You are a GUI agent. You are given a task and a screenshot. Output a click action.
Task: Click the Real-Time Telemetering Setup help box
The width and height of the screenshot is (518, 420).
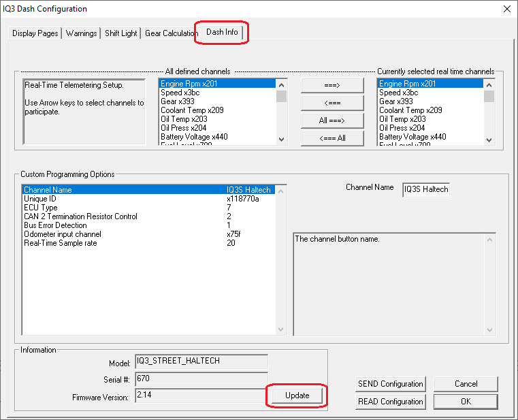(x=84, y=112)
